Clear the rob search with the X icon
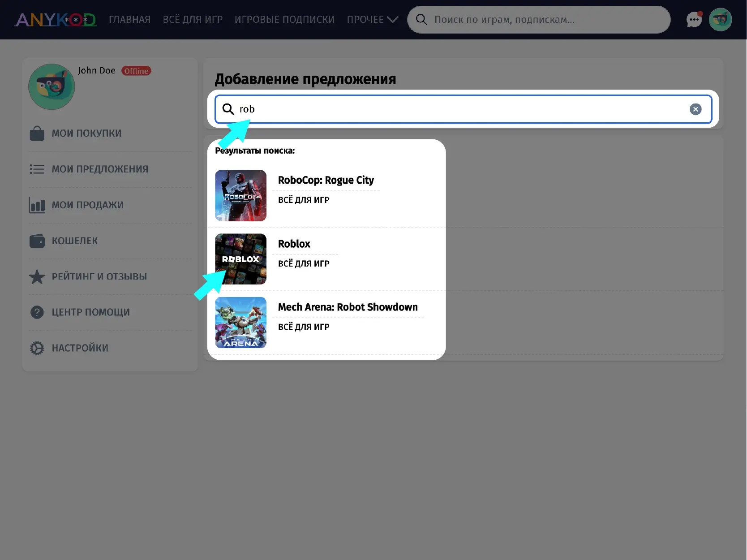Viewport: 747px width, 560px height. point(695,109)
